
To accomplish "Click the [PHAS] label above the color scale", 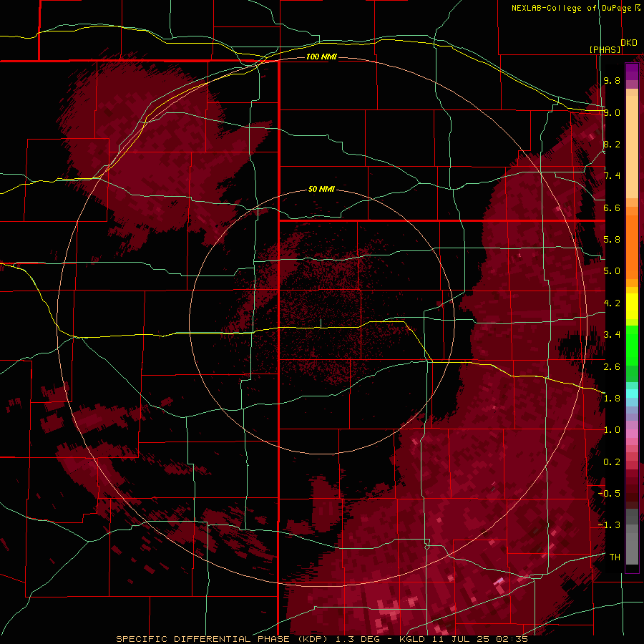I will pos(605,50).
